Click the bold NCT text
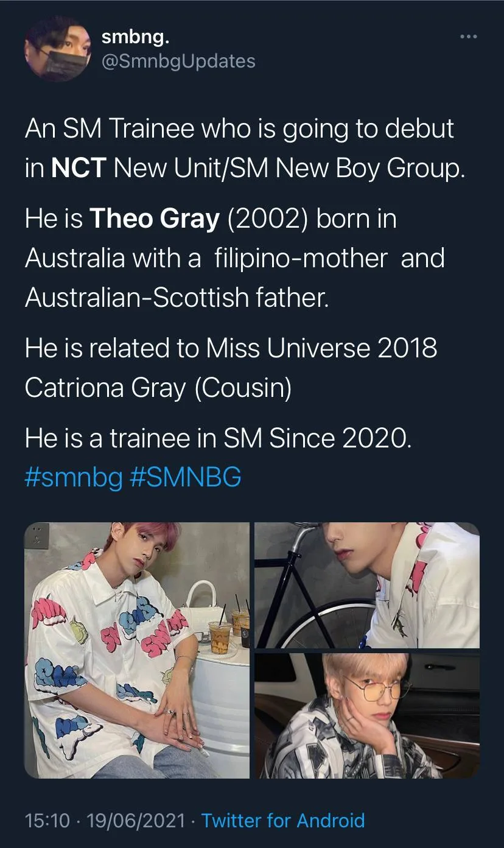 (79, 168)
